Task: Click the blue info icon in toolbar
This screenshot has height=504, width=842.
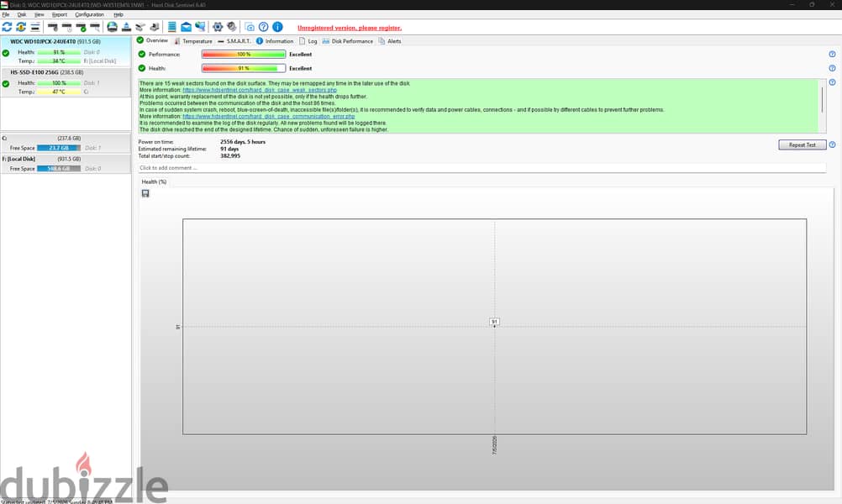Action: [x=277, y=27]
